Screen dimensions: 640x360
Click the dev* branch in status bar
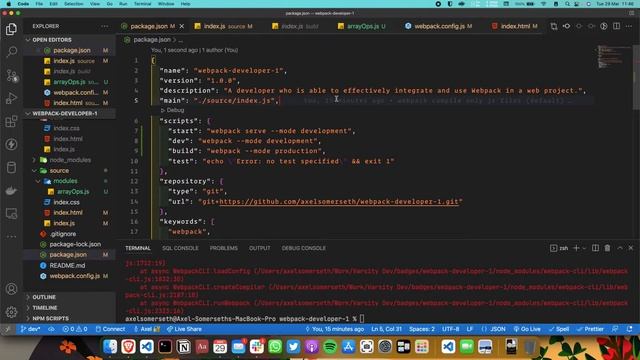[x=31, y=329]
